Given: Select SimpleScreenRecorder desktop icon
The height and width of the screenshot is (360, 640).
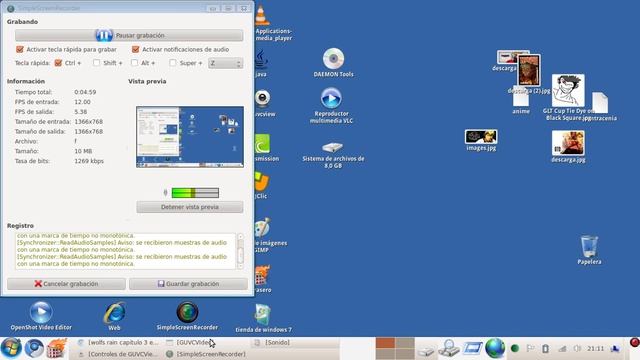Looking at the screenshot, I should point(187,312).
